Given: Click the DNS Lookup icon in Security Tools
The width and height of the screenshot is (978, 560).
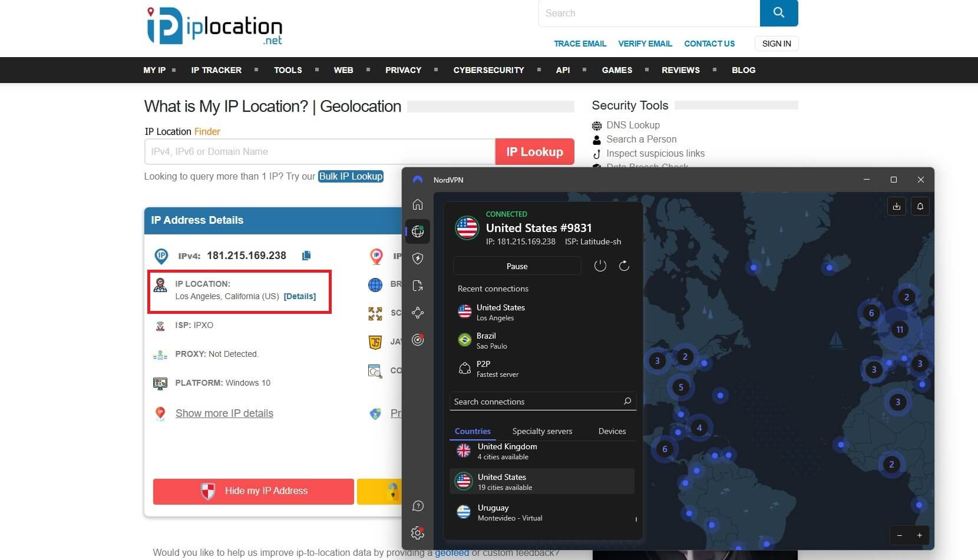Looking at the screenshot, I should point(597,125).
